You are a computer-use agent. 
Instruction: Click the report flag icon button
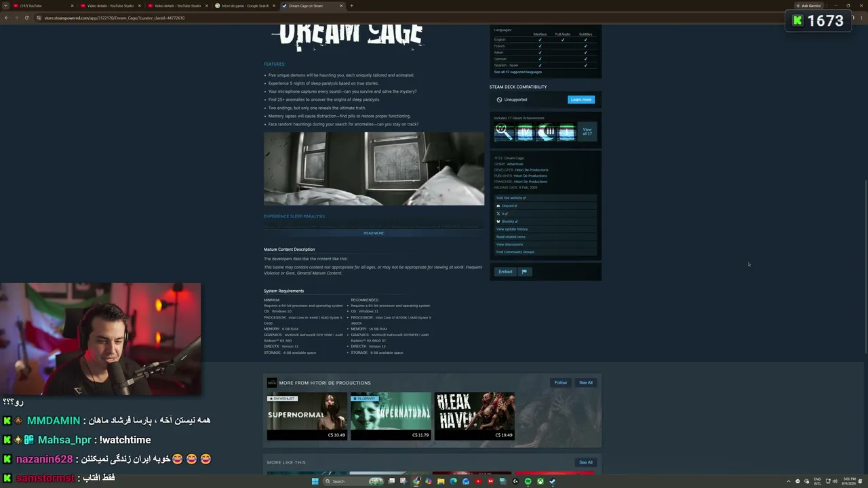(x=524, y=272)
